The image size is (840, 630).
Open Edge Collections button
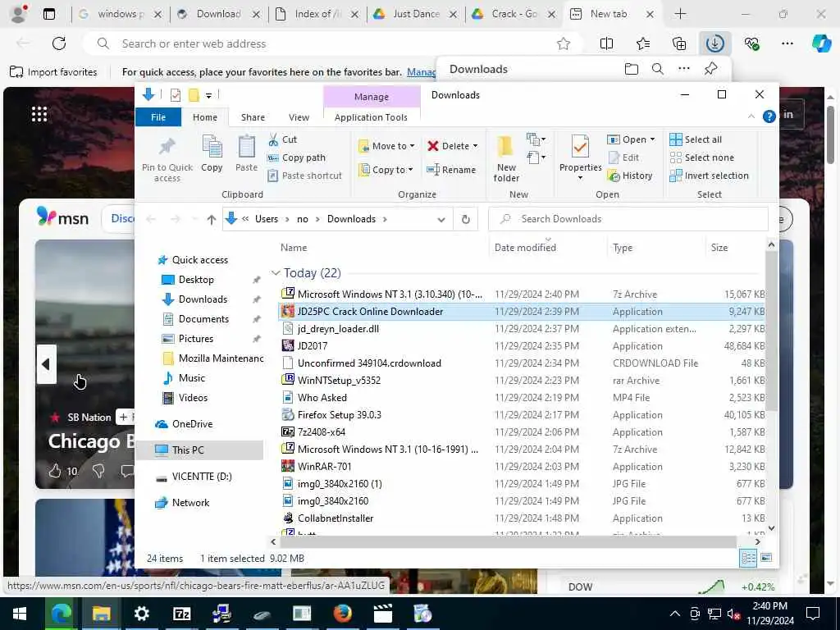(x=678, y=43)
